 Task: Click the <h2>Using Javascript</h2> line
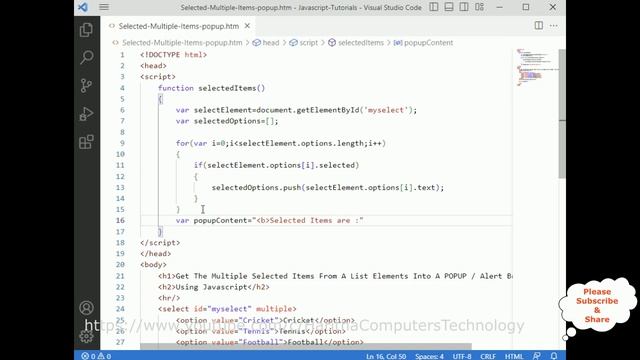click(214, 287)
